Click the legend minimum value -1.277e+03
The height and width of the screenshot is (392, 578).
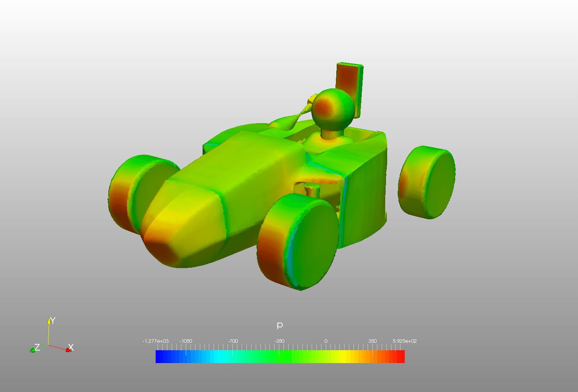[156, 341]
